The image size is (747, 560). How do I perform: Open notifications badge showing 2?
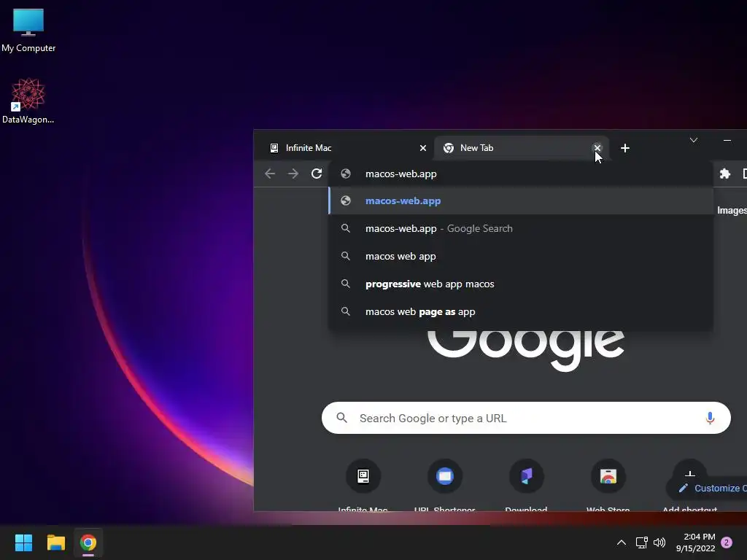(x=727, y=542)
